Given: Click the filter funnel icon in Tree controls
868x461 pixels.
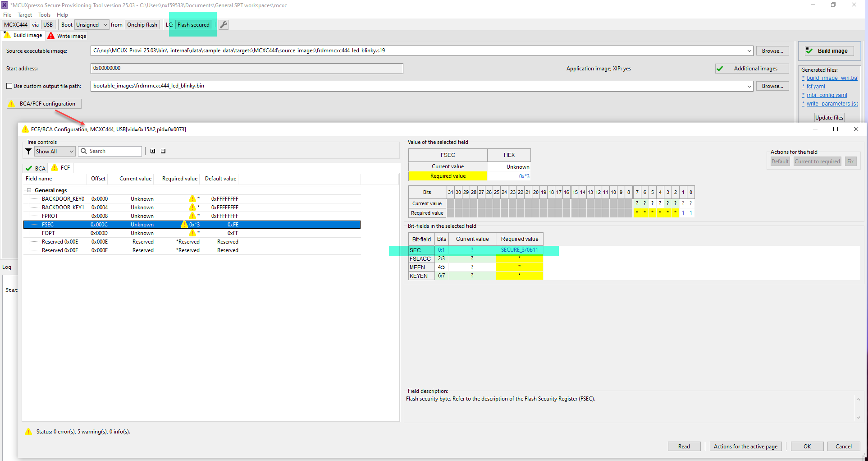Looking at the screenshot, I should (28, 151).
